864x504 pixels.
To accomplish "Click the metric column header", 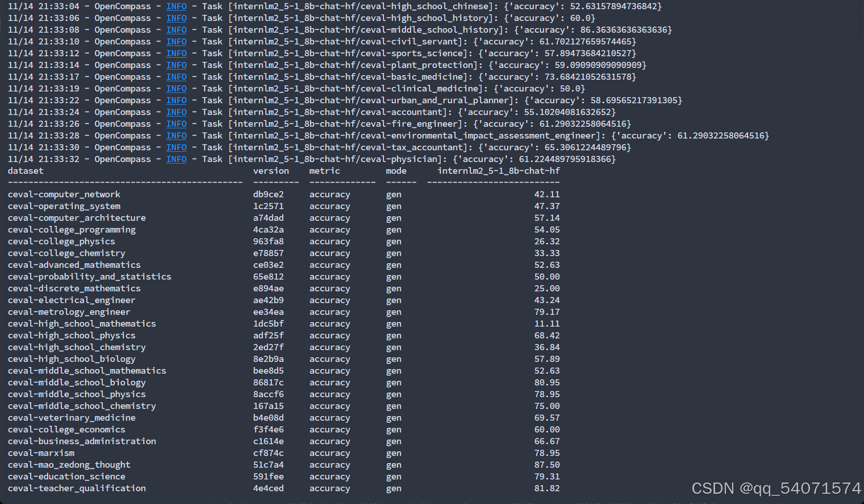I will click(324, 171).
